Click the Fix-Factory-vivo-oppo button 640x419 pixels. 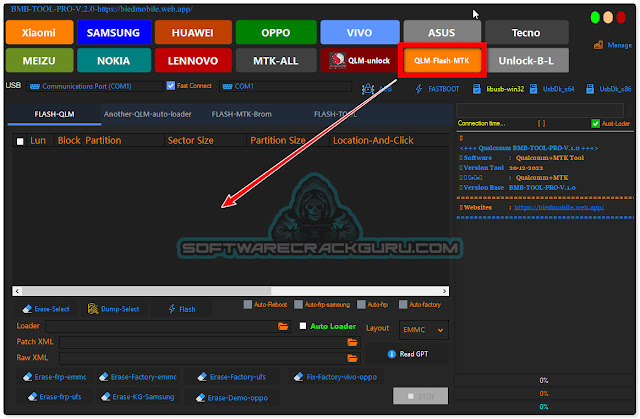coord(336,377)
